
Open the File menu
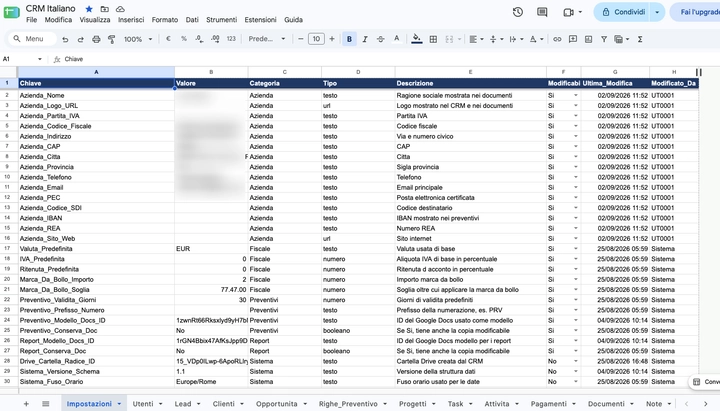pos(32,20)
